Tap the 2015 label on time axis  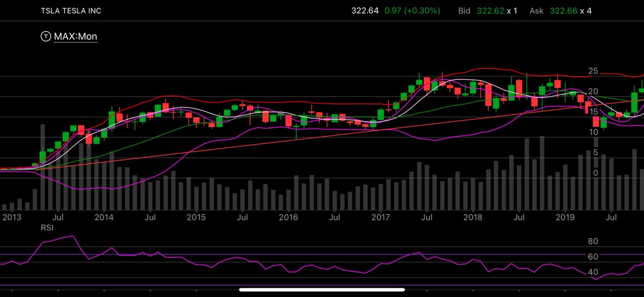click(x=196, y=218)
